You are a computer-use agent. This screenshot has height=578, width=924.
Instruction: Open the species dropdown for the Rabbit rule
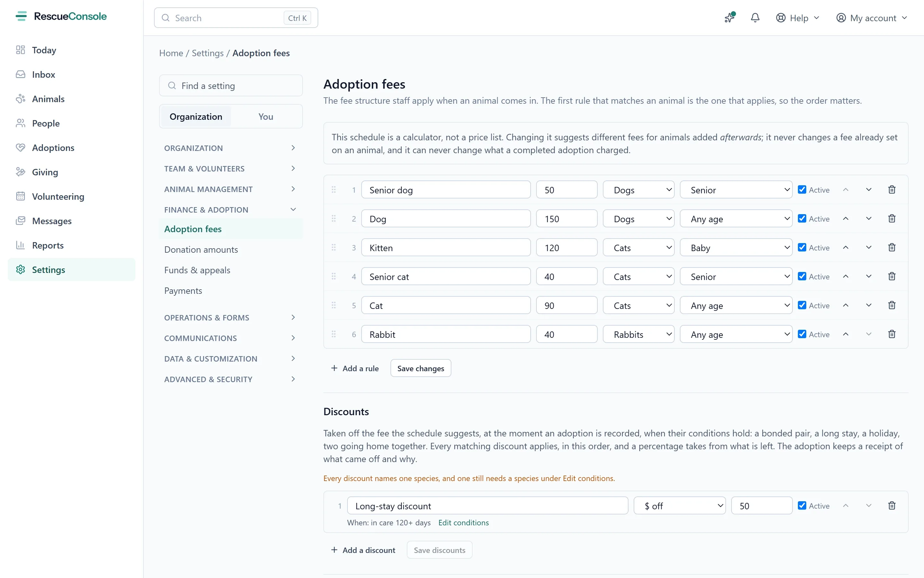638,335
